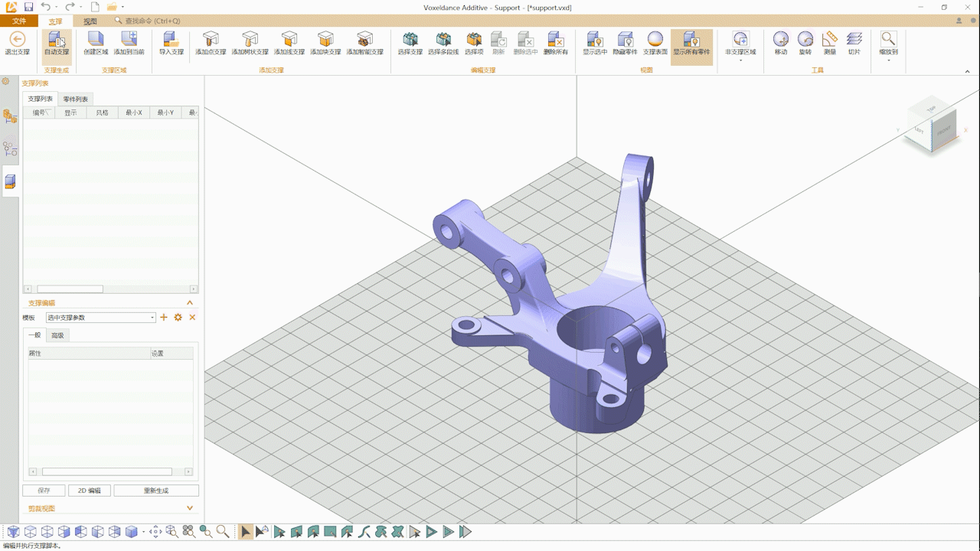980x551 pixels.
Task: Click the save icon in title bar
Action: [x=28, y=7]
